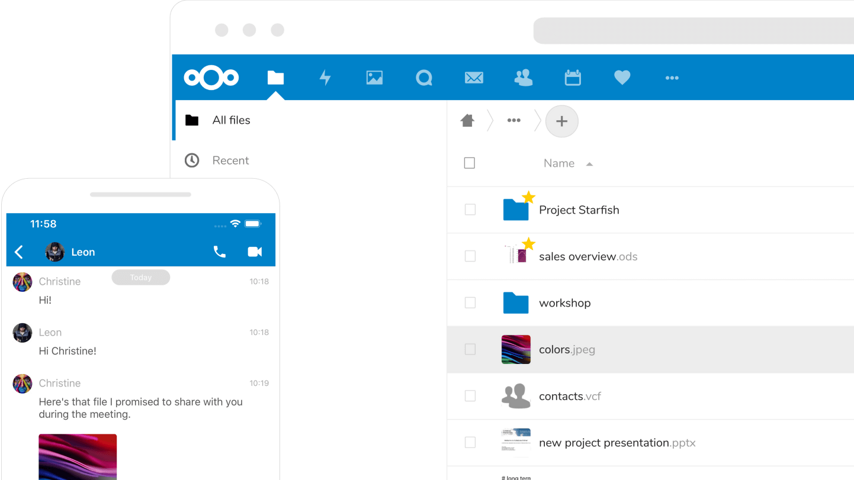Check the select-all files checkbox
The width and height of the screenshot is (854, 480).
470,163
